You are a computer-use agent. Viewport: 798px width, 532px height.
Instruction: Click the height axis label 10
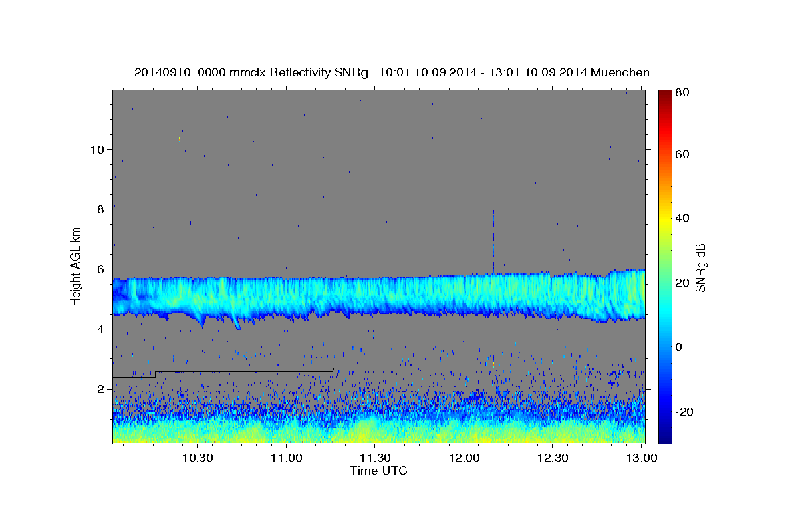pyautogui.click(x=97, y=150)
